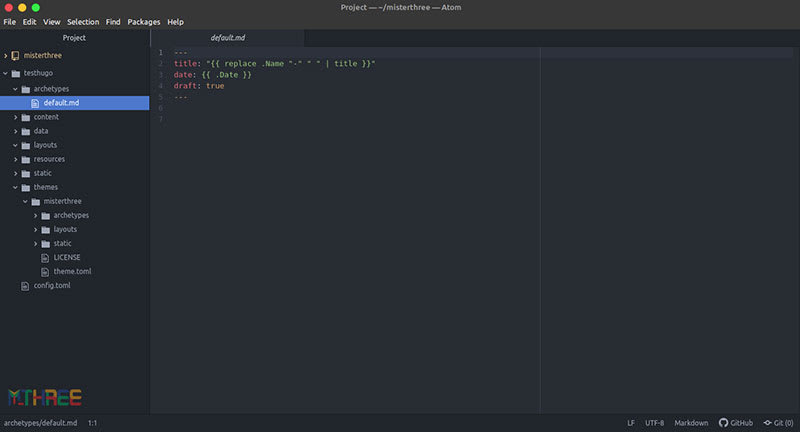Click the misterthree repository icon
The image size is (800, 432).
(15, 56)
